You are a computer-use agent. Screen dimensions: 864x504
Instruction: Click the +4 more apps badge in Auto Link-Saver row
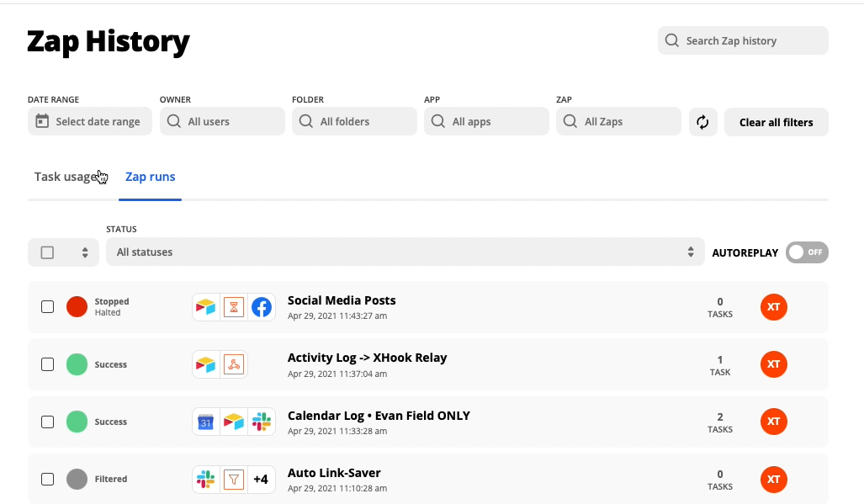click(261, 480)
